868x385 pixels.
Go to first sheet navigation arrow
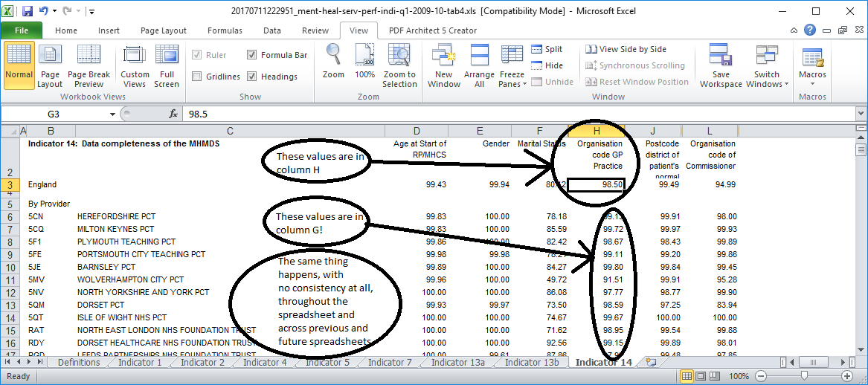7,362
